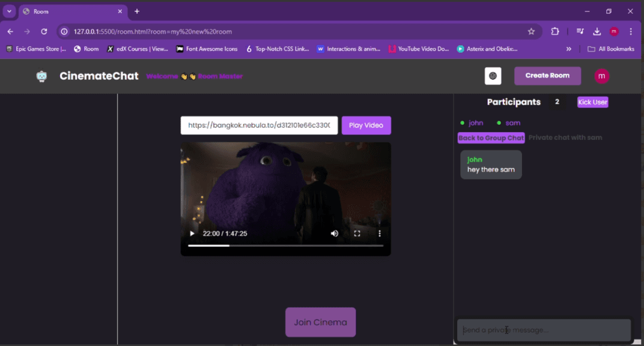Open the Chrome profile avatar
Screen dimensions: 644x346
click(614, 32)
